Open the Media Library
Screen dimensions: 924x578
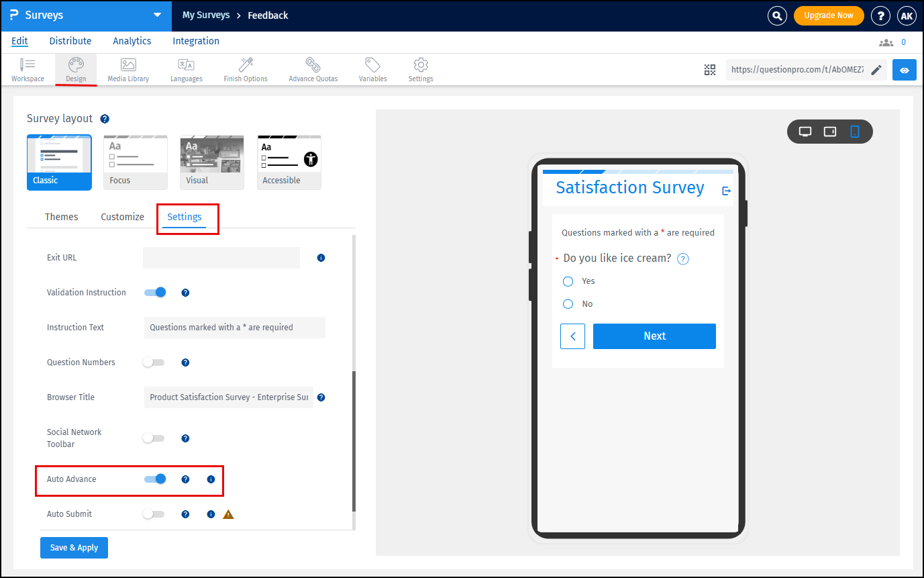[x=127, y=69]
